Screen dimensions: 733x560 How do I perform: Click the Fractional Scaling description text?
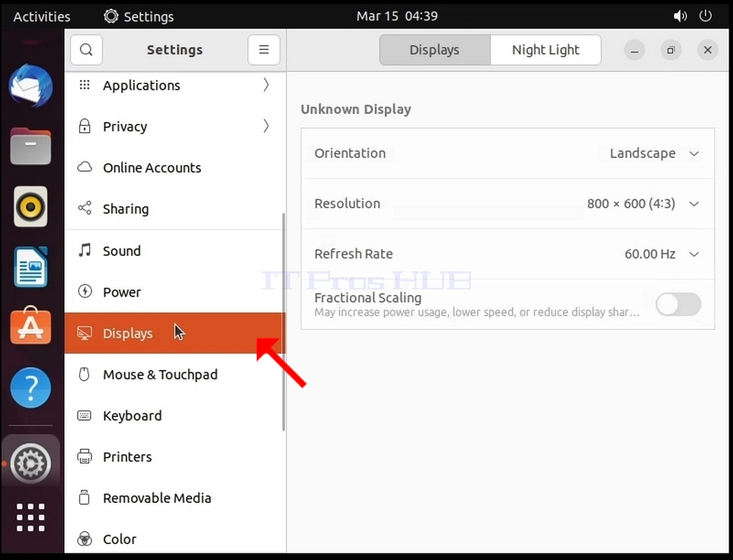(477, 313)
